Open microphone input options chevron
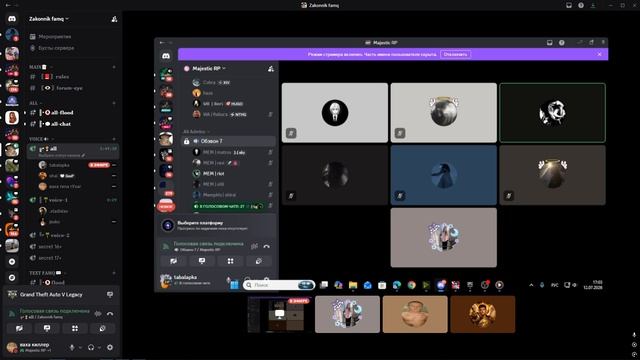Viewport: 640px width, 360px height. tap(80, 348)
